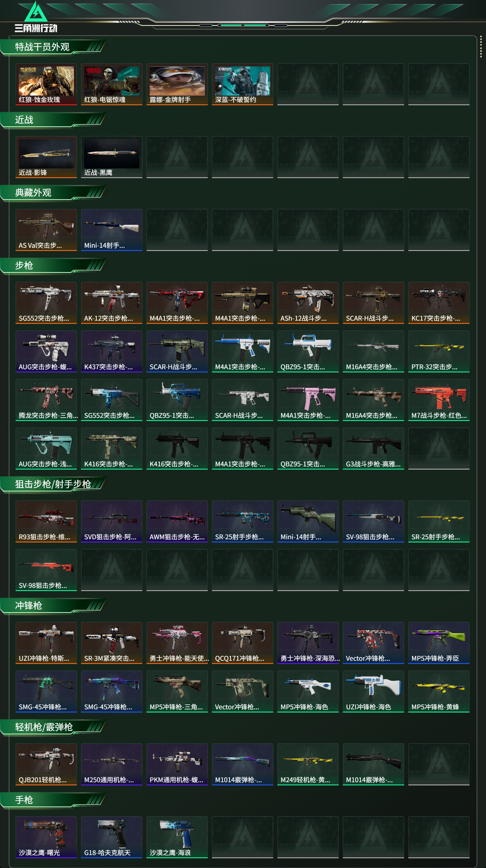Open the 特战干员外观 section header

coord(53,47)
